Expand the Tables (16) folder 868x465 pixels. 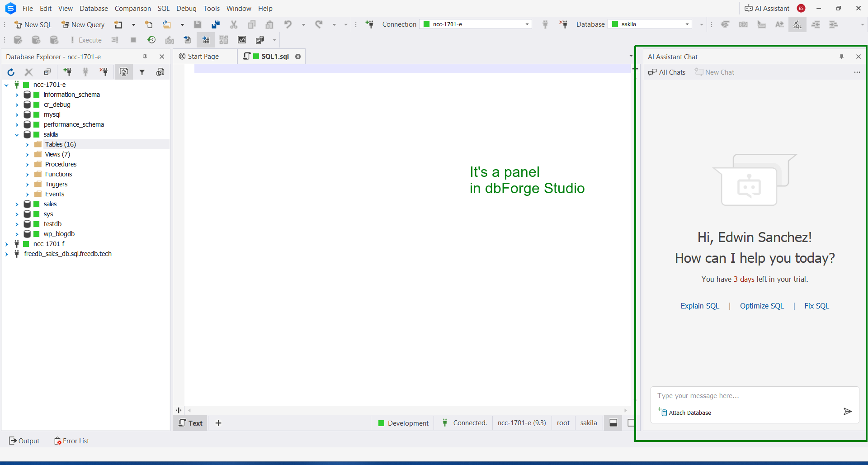tap(28, 145)
